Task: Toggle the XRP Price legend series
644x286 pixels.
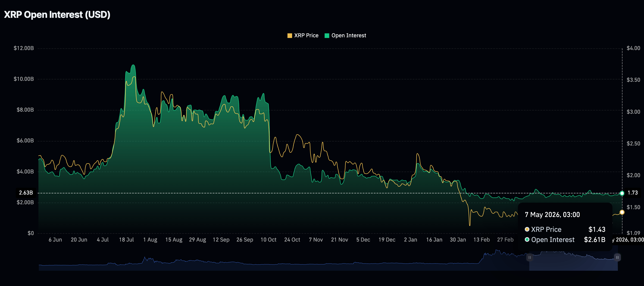Action: point(303,35)
